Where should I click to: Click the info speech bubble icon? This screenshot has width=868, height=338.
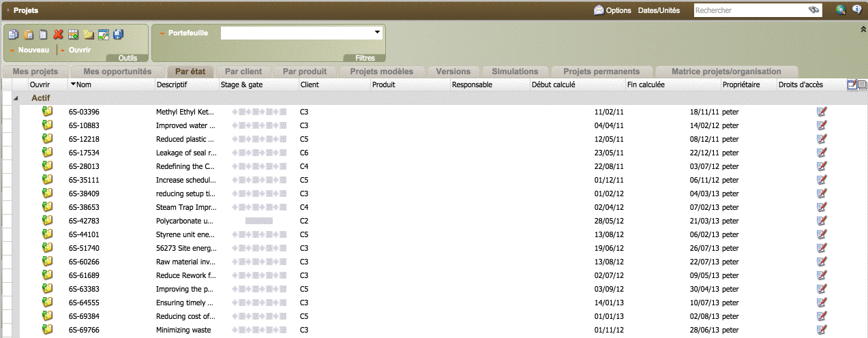(x=857, y=10)
